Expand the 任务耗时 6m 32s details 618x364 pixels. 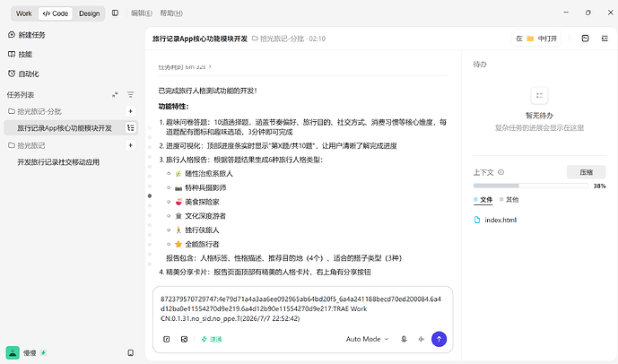(185, 67)
